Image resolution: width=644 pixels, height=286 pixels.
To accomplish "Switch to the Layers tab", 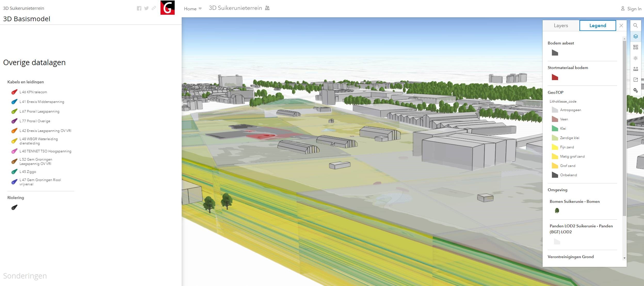I will pyautogui.click(x=561, y=26).
